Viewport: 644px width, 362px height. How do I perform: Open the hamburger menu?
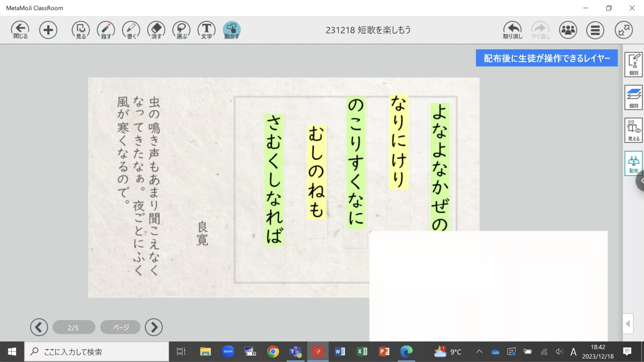(595, 30)
